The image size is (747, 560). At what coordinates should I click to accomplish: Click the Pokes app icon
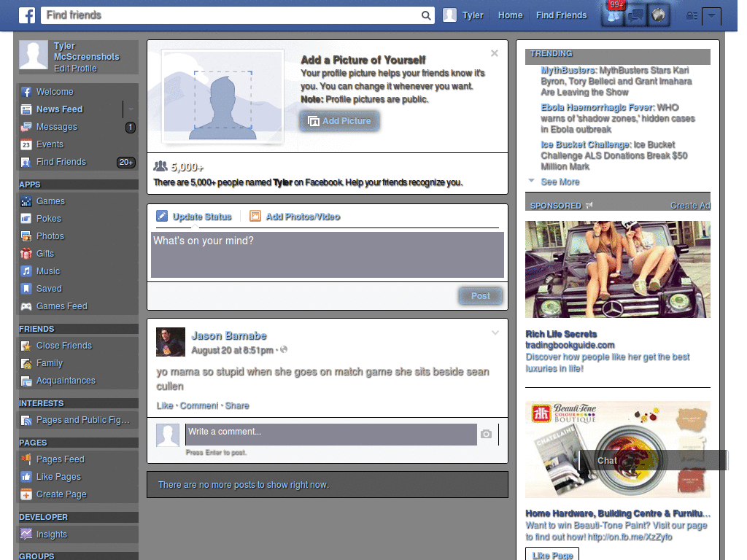click(26, 219)
